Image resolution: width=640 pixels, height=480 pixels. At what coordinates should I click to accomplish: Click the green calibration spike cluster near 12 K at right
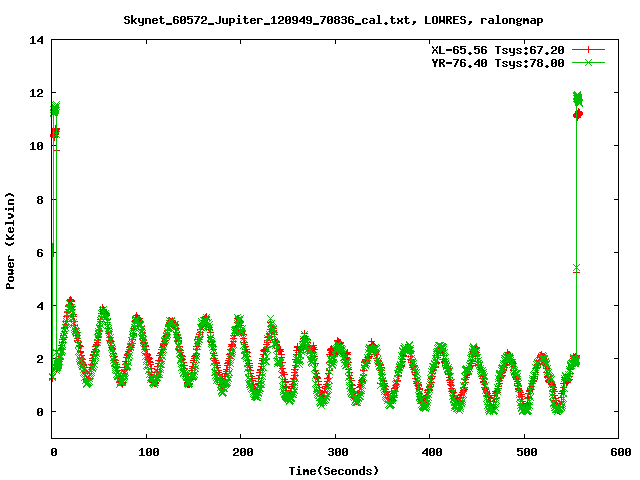point(578,98)
